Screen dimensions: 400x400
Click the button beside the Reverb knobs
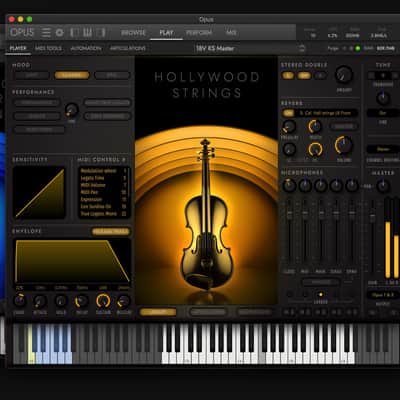pyautogui.click(x=344, y=127)
